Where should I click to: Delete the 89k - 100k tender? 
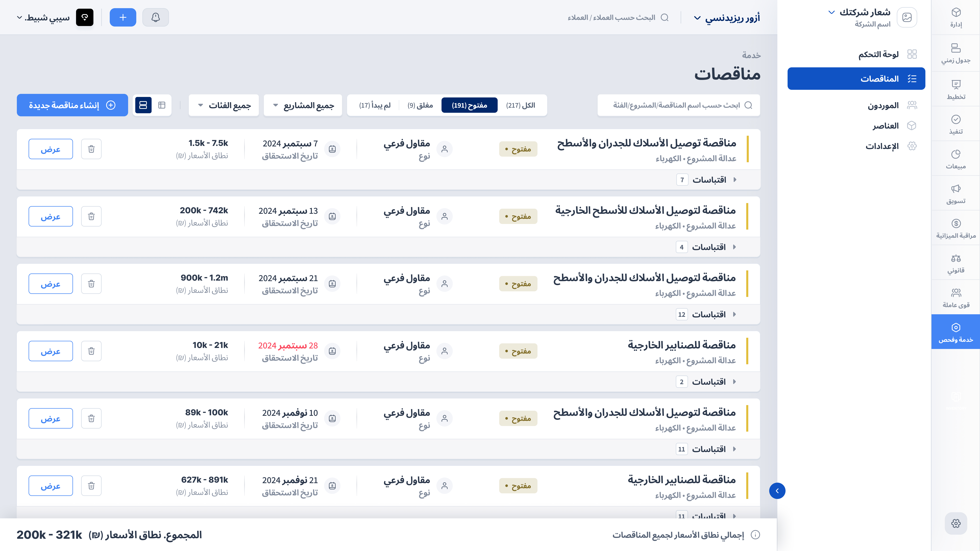[91, 418]
